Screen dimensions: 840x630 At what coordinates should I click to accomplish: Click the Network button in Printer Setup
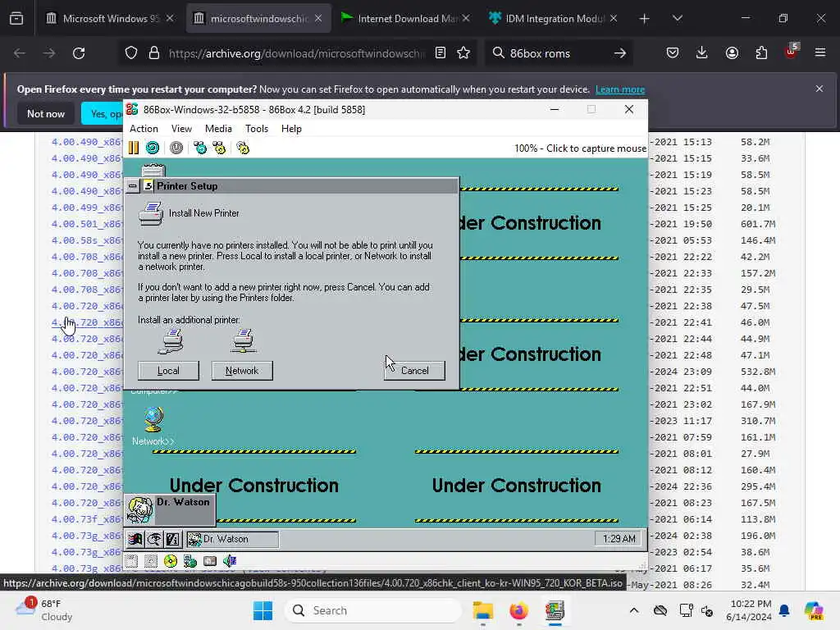[242, 371]
